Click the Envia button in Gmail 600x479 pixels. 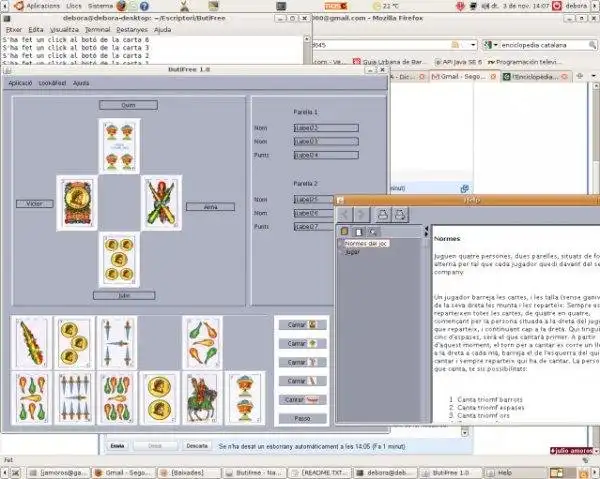tap(117, 446)
